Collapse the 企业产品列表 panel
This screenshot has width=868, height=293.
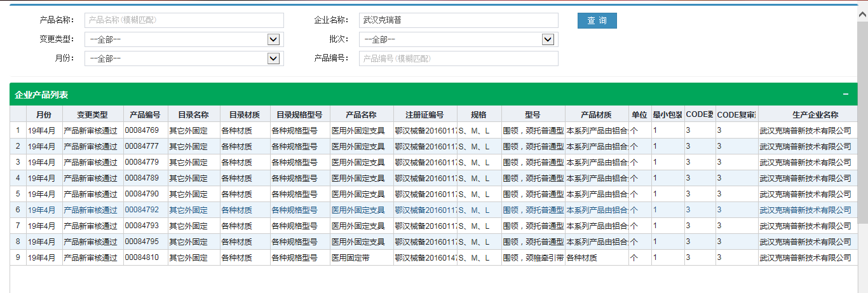tap(845, 94)
